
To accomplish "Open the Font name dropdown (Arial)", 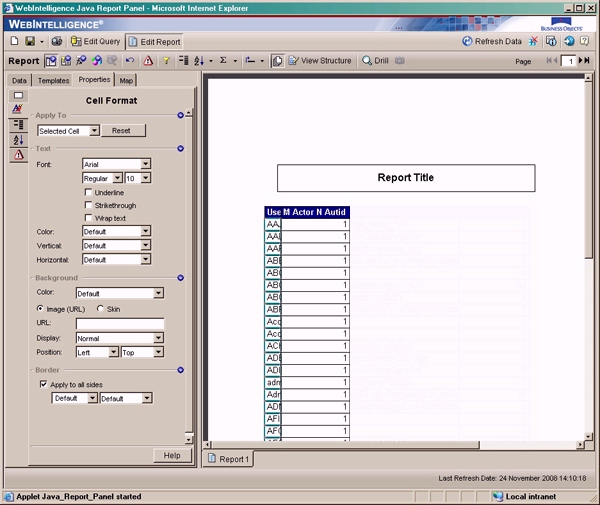I will (145, 164).
